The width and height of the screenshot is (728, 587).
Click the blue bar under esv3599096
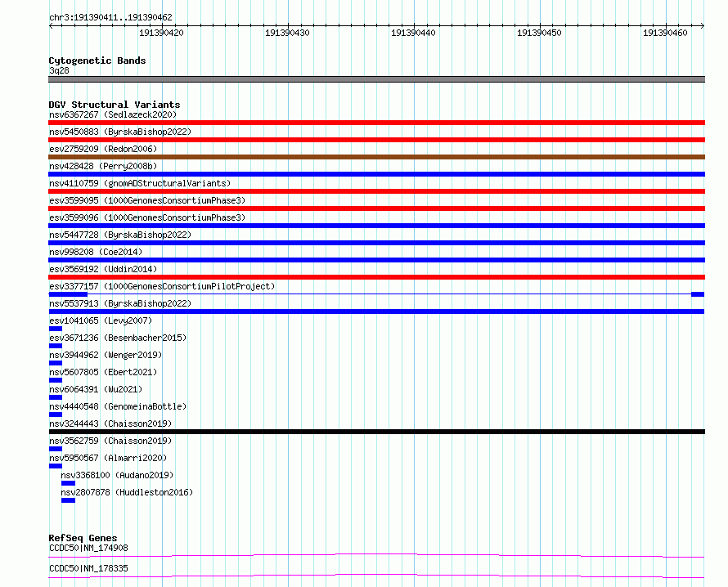(376, 226)
